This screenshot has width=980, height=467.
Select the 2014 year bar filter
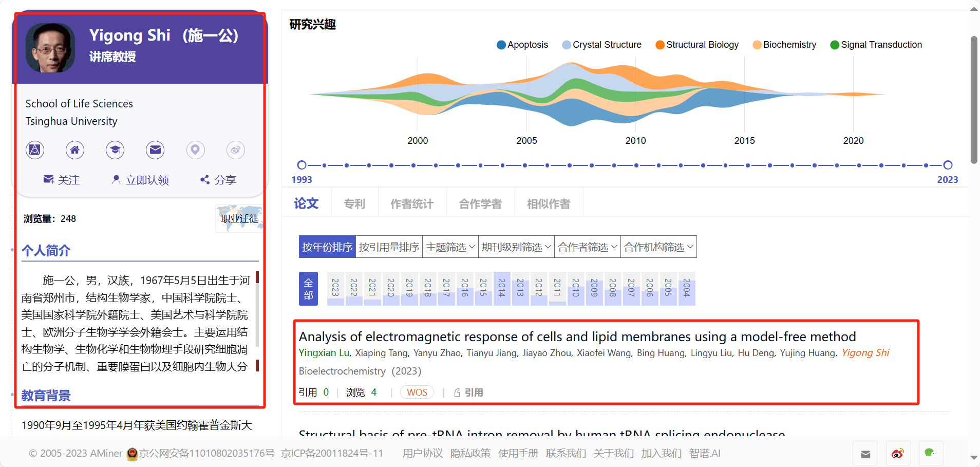point(502,288)
